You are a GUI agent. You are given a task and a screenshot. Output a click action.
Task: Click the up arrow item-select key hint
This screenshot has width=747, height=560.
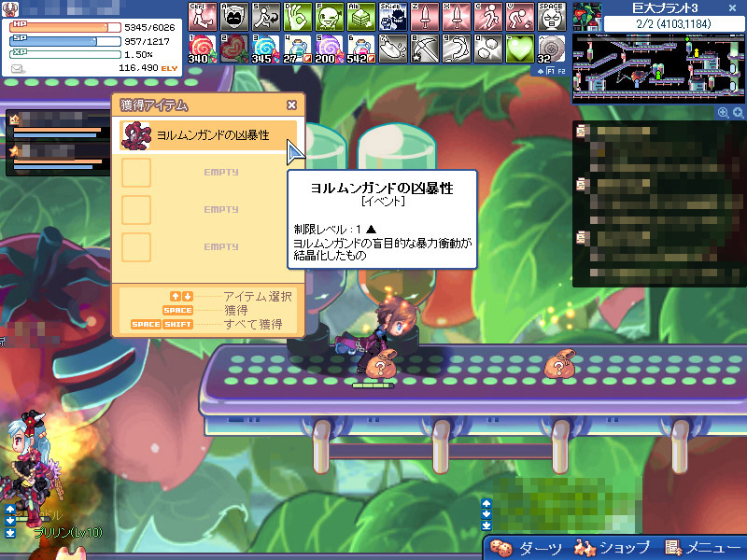(x=176, y=297)
